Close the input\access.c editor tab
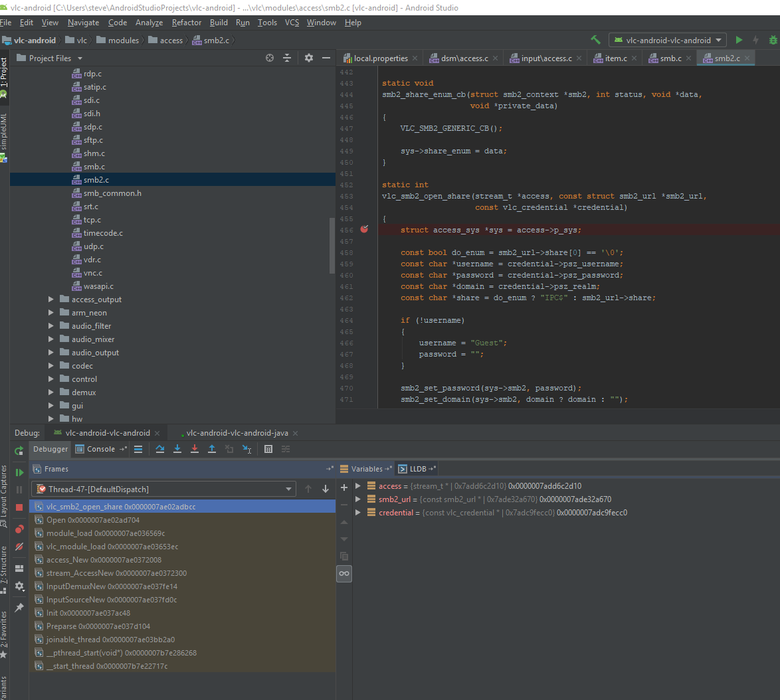 tap(579, 58)
